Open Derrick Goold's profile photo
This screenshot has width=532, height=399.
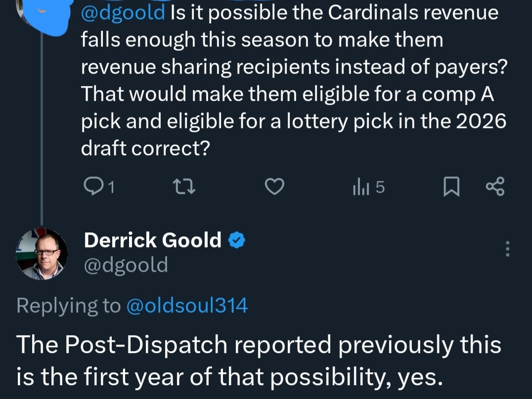[42, 254]
